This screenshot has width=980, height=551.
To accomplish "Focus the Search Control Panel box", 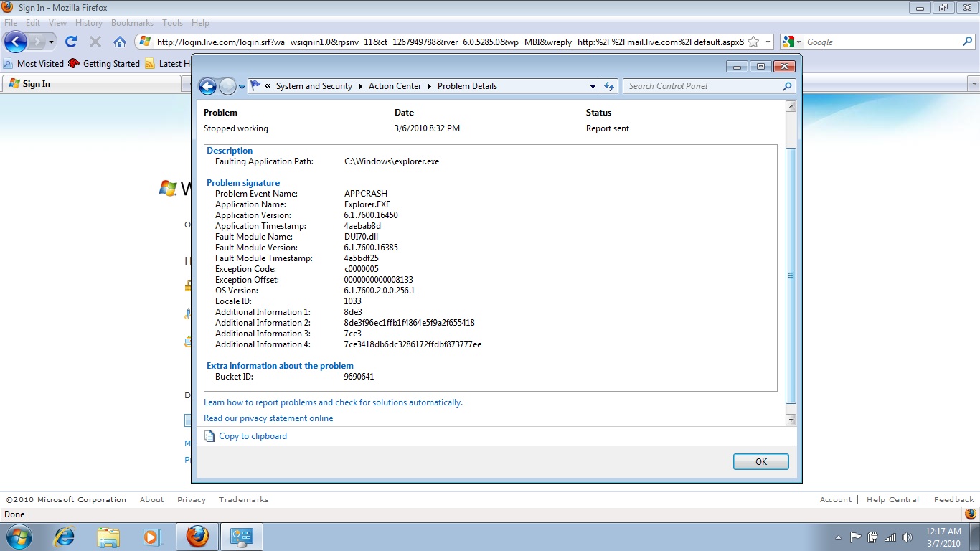I will point(703,86).
